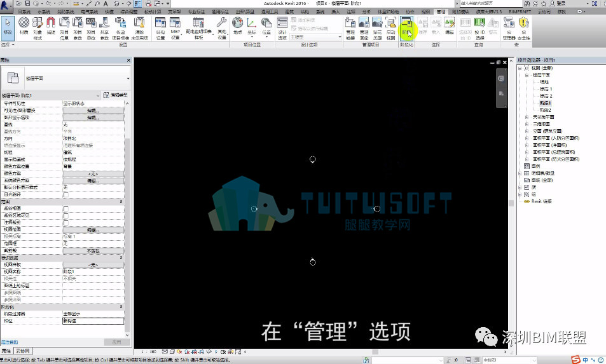Expand the Ceiling Plans (天花板平面) node
606x364 pixels.
pos(527,117)
